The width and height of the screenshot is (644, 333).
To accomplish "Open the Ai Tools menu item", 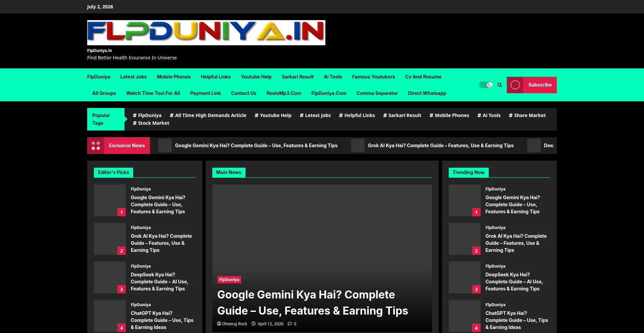I will pyautogui.click(x=333, y=77).
